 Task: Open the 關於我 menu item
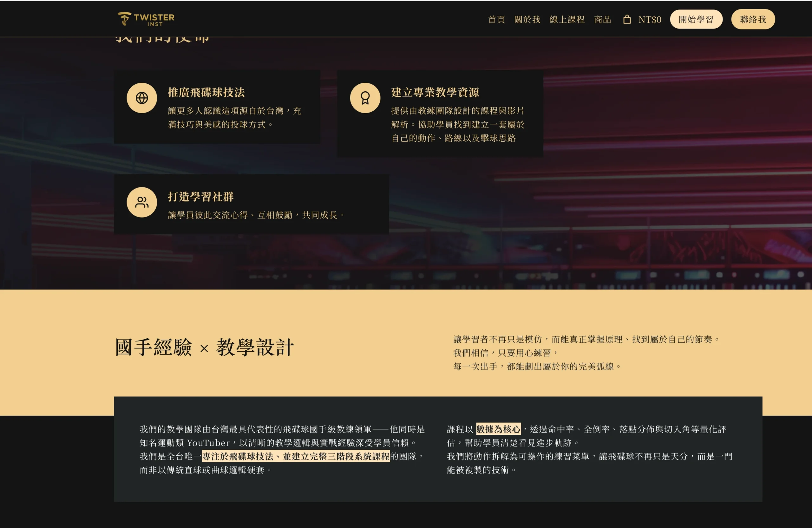point(527,19)
